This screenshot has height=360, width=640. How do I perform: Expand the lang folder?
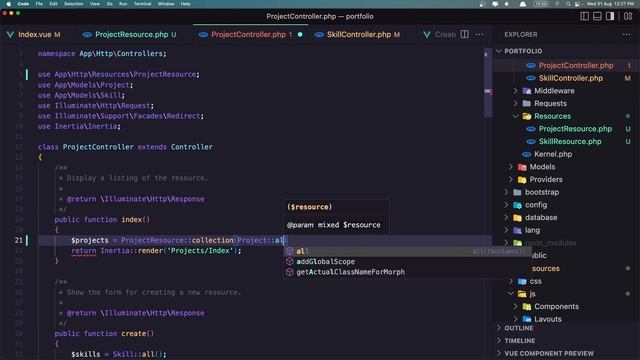[x=532, y=230]
